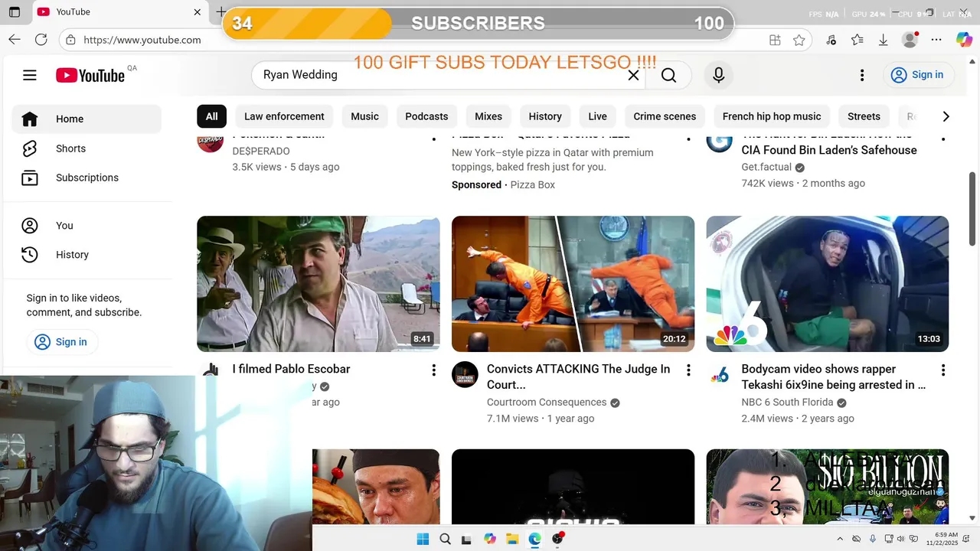The height and width of the screenshot is (551, 980).
Task: Open I filmed Pablo Escobar title link
Action: [291, 369]
